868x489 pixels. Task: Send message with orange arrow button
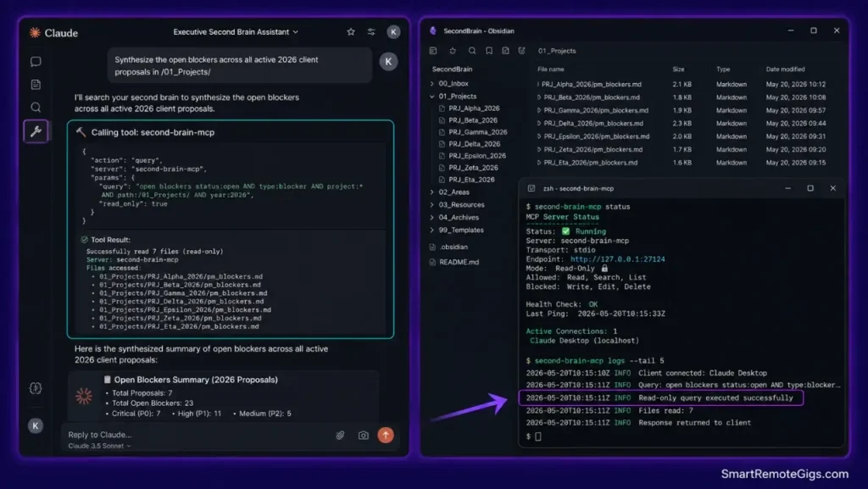click(386, 436)
